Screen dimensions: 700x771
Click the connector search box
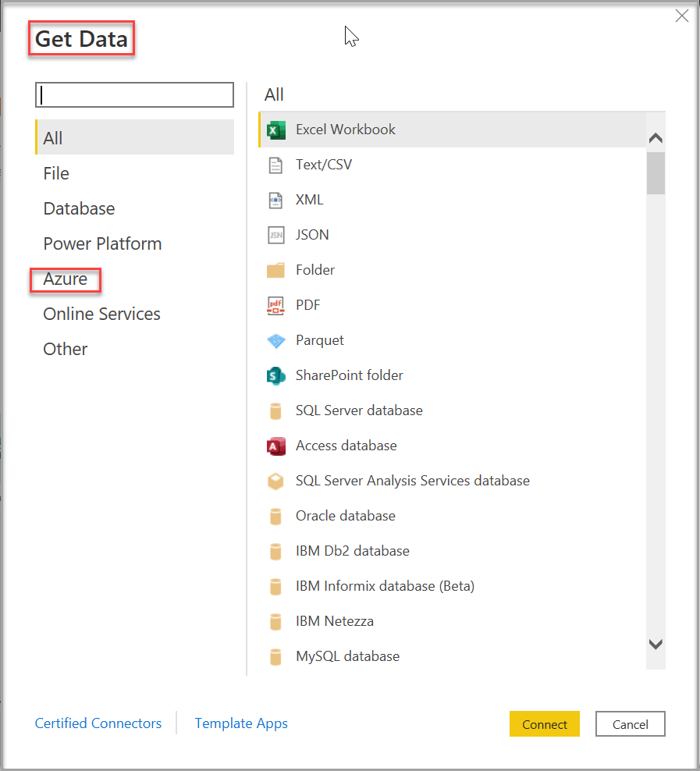coord(135,95)
